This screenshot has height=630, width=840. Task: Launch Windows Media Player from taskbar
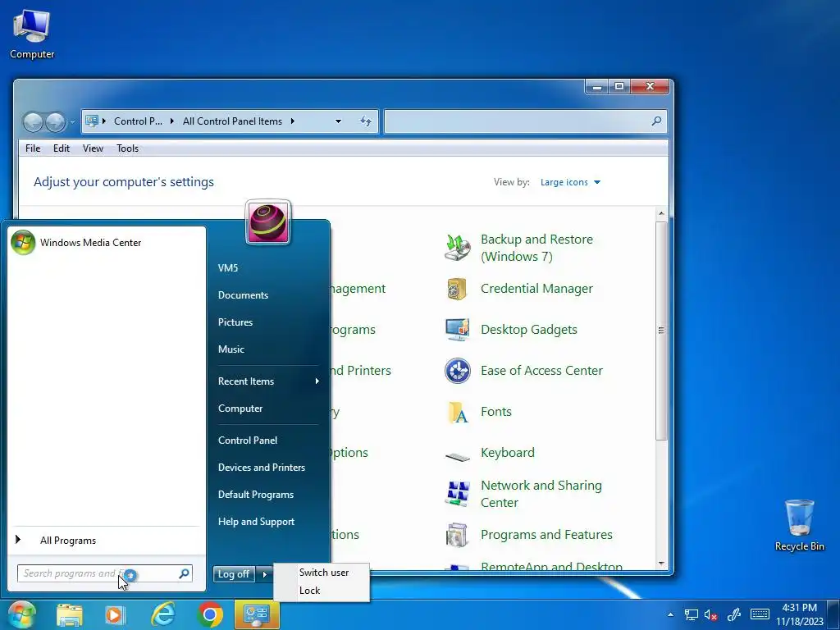click(x=115, y=615)
